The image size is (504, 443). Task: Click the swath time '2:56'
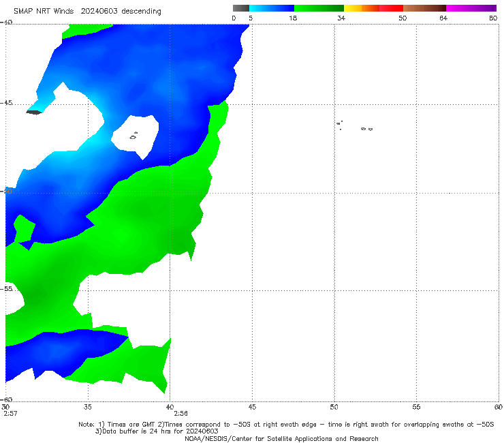(180, 414)
